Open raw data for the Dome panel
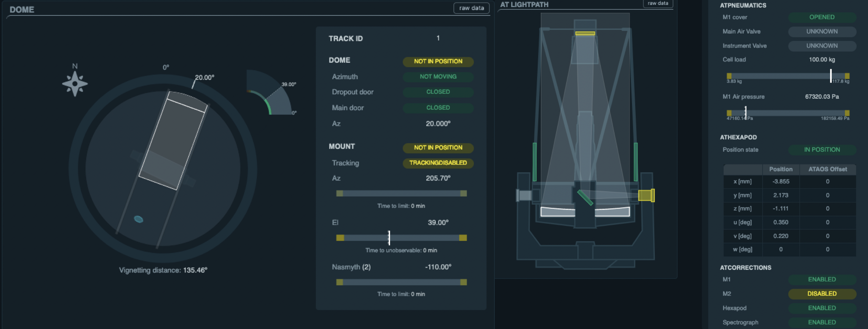Viewport: 868px width, 329px height. click(471, 8)
